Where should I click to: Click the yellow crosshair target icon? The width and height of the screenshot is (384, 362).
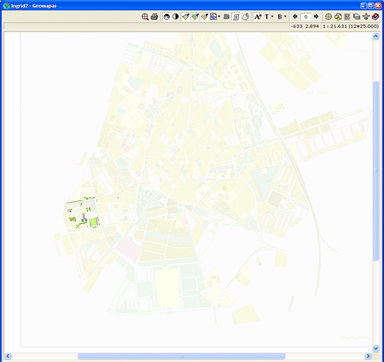click(x=328, y=17)
